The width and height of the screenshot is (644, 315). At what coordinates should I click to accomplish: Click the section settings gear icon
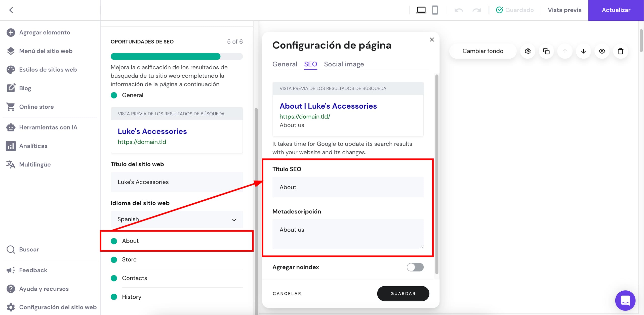(528, 51)
